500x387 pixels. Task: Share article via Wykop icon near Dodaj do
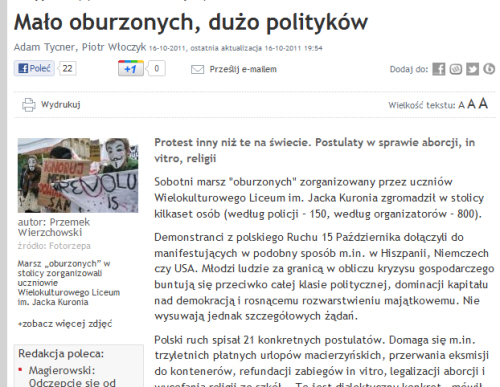point(456,69)
